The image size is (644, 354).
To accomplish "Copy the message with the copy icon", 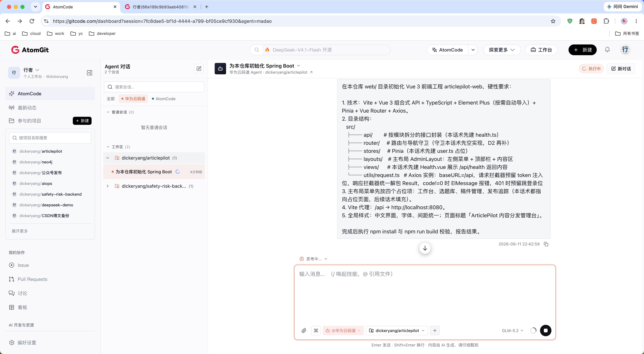I will click(x=546, y=244).
